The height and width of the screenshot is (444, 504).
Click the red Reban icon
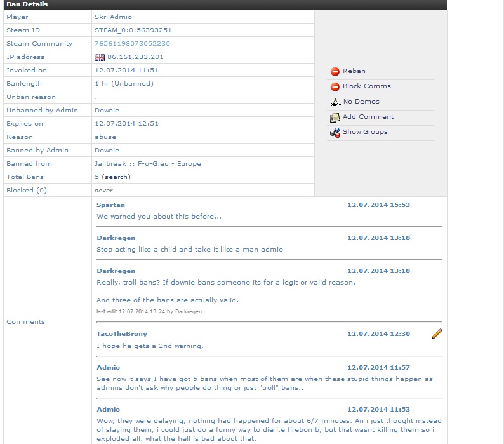click(335, 72)
